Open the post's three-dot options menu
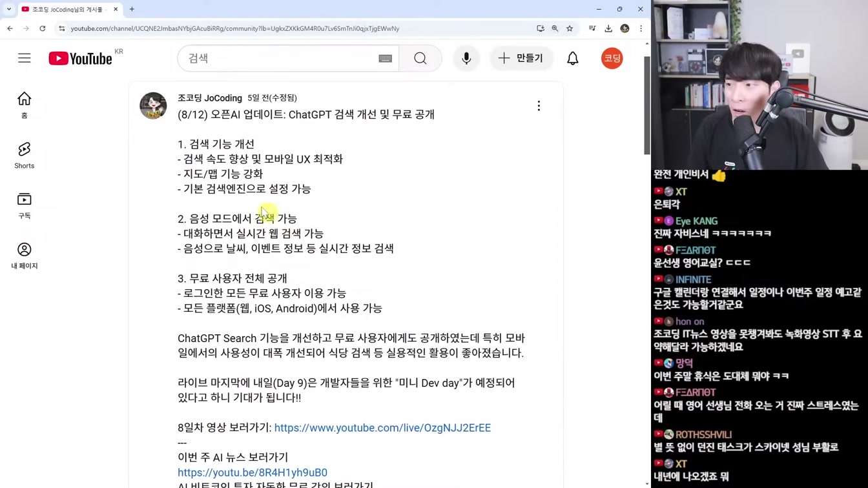 [x=539, y=106]
